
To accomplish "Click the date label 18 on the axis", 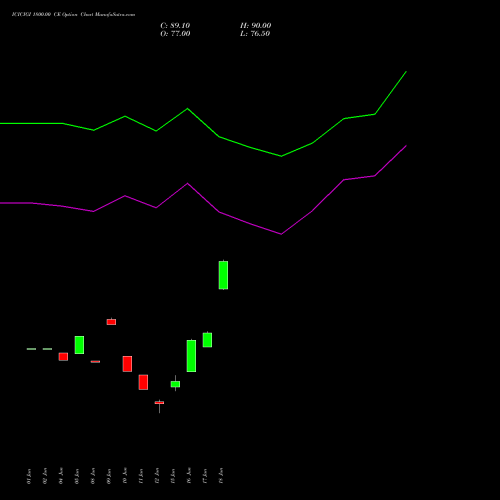I will [x=221, y=476].
